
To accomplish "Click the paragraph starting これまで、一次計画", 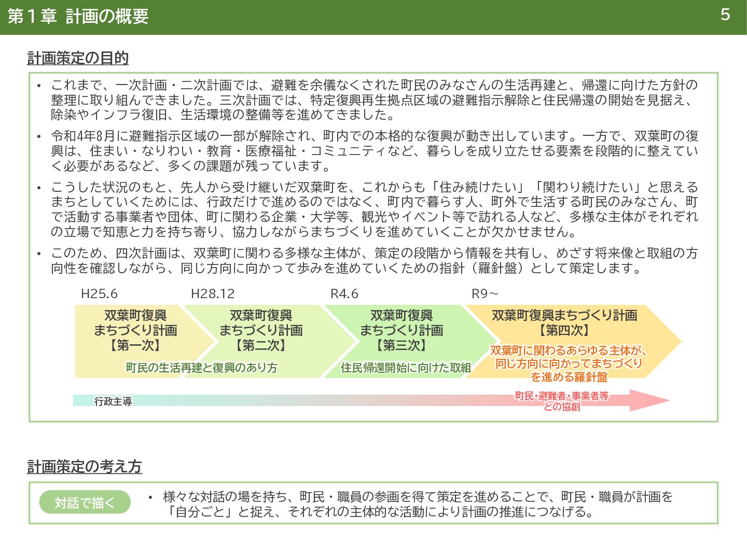I will (x=375, y=100).
